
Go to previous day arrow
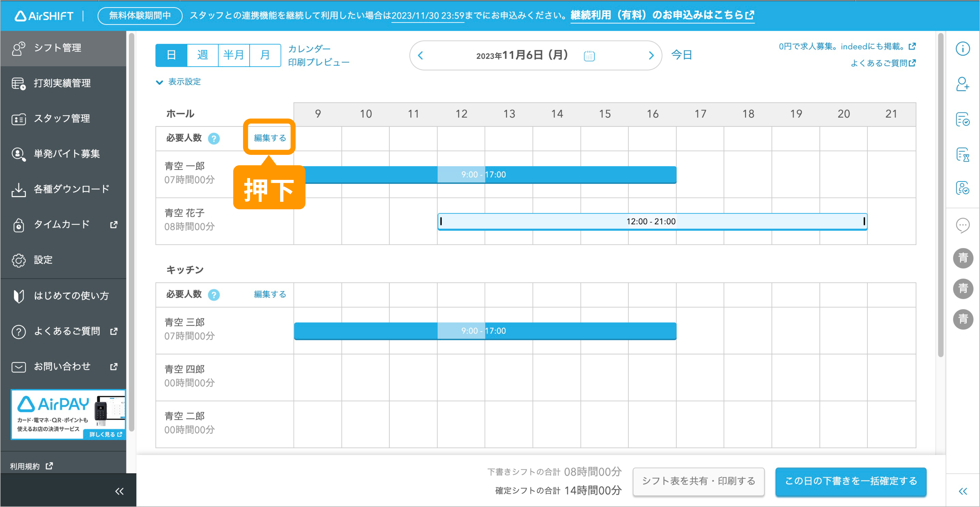click(420, 55)
